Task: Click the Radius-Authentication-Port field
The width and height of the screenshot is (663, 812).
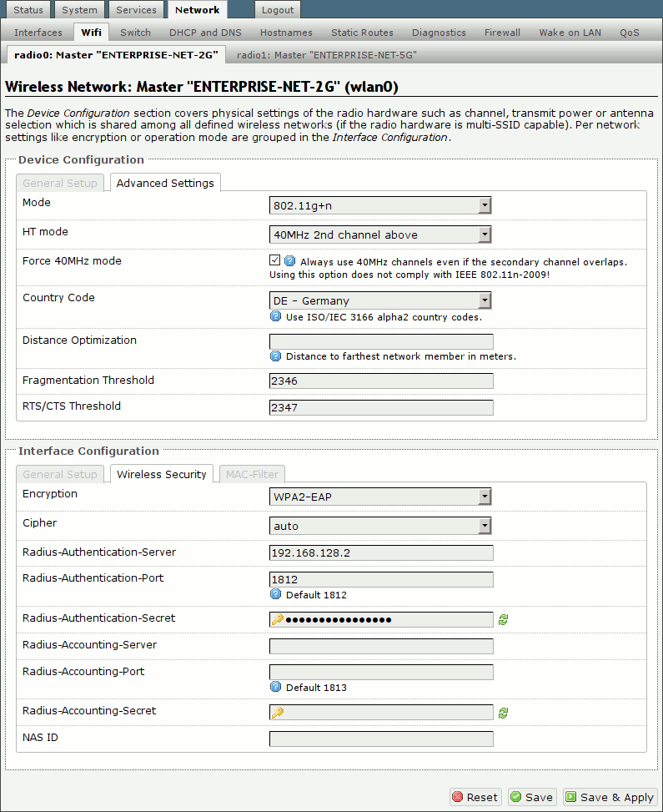Action: click(x=381, y=579)
